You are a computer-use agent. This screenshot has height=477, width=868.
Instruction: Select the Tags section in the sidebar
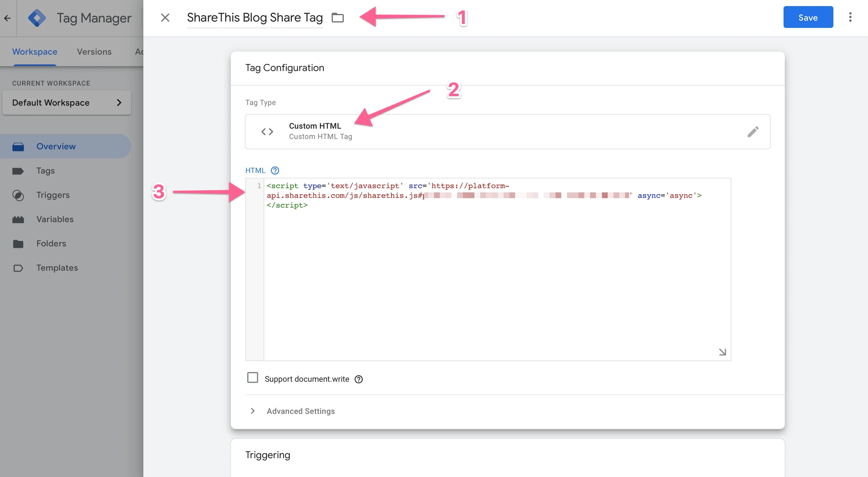point(45,171)
